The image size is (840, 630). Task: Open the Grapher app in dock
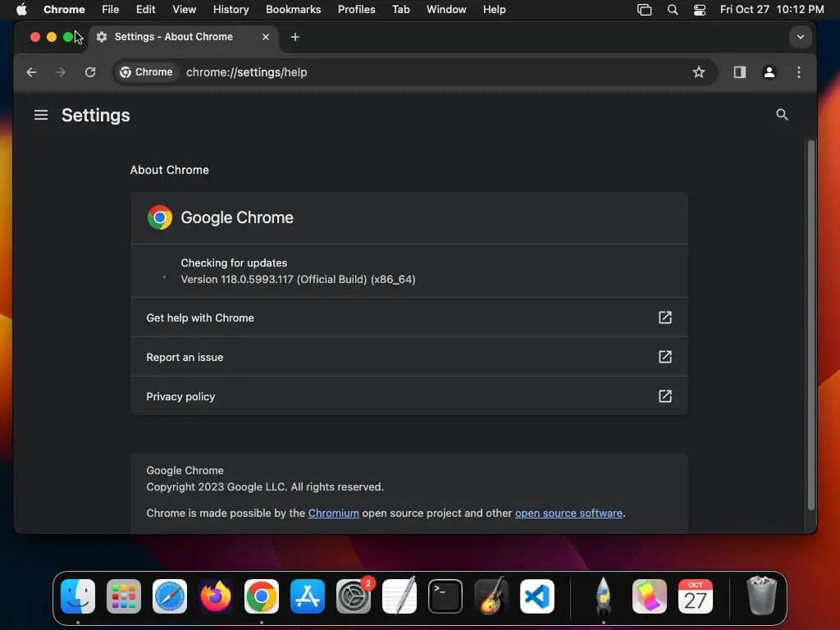tap(650, 596)
